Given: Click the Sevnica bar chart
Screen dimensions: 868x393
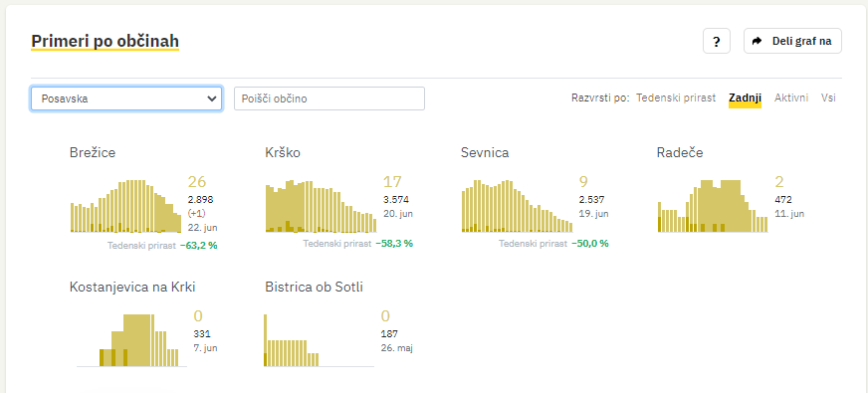Looking at the screenshot, I should [517, 206].
